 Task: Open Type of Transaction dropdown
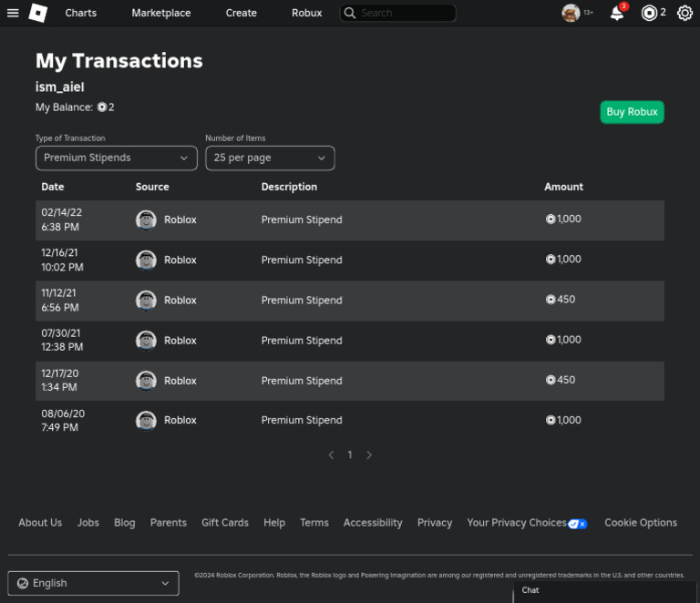[117, 158]
